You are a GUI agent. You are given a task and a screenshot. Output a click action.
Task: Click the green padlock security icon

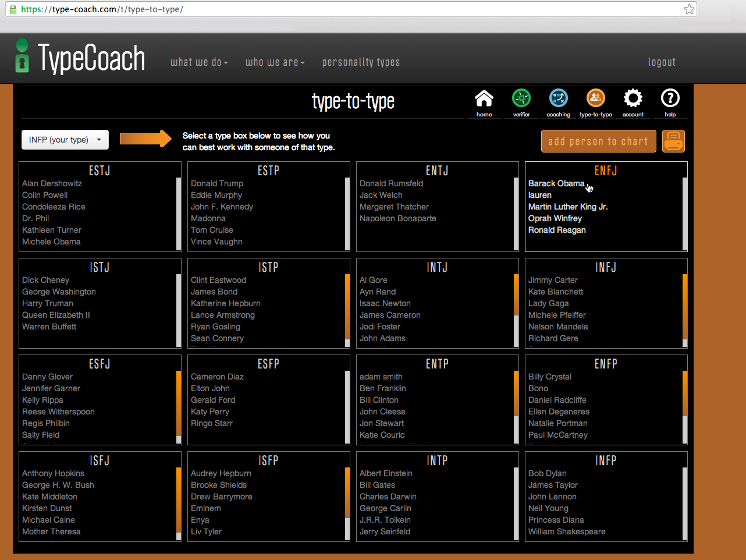click(13, 9)
